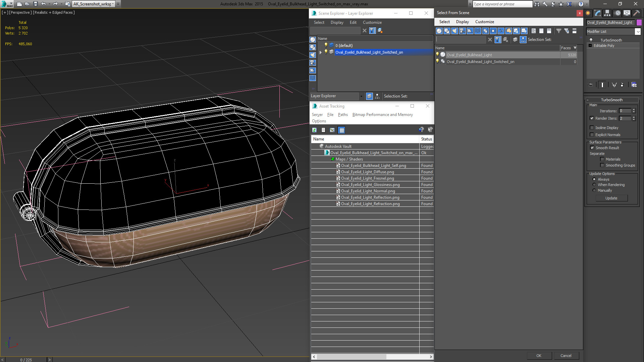Open Customize menu in Select From Scene
This screenshot has width=644, height=362.
coord(484,22)
